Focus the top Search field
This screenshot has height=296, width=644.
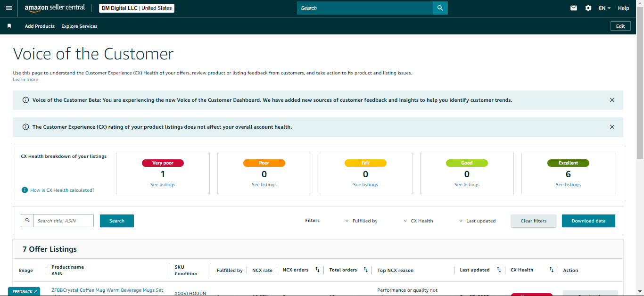coord(365,8)
